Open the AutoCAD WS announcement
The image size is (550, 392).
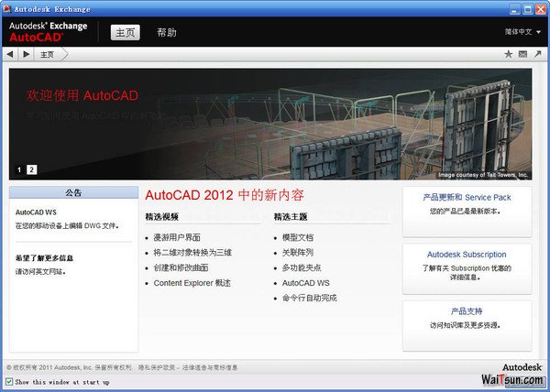click(x=36, y=212)
